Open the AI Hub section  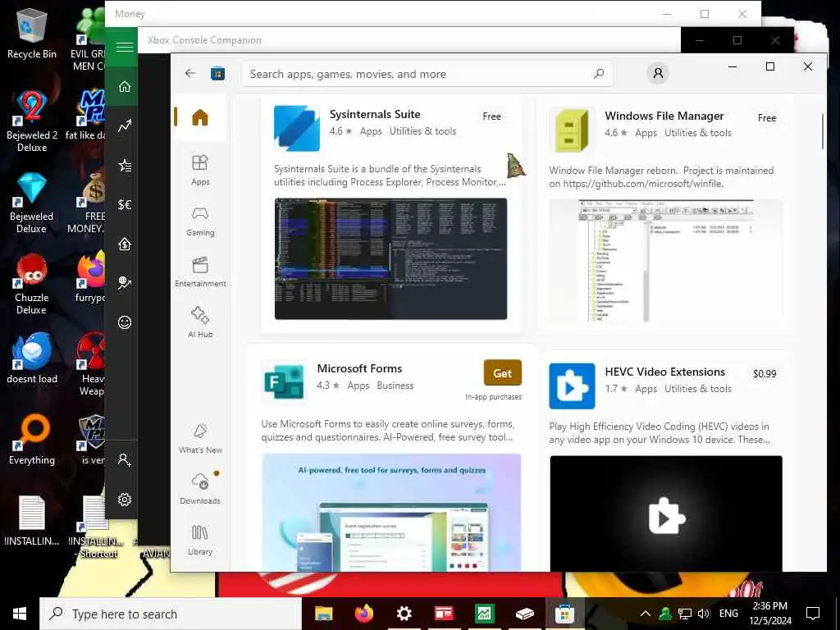coord(200,322)
